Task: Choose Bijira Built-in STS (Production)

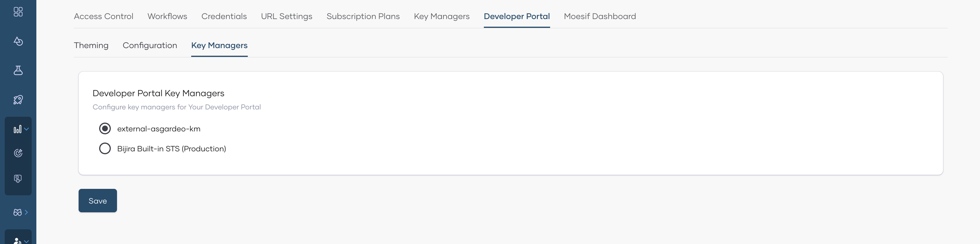Action: (105, 148)
